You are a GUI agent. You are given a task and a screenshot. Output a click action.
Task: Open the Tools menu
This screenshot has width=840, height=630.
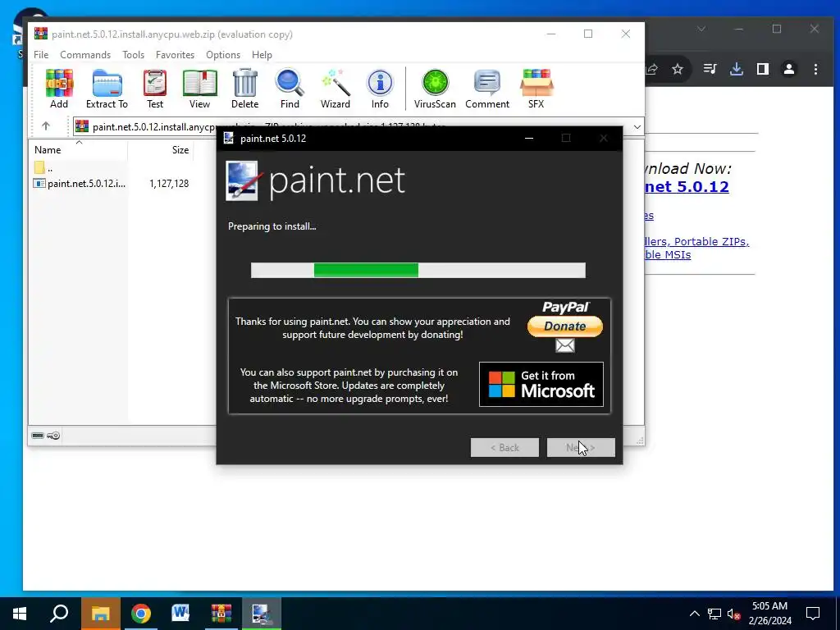point(134,55)
